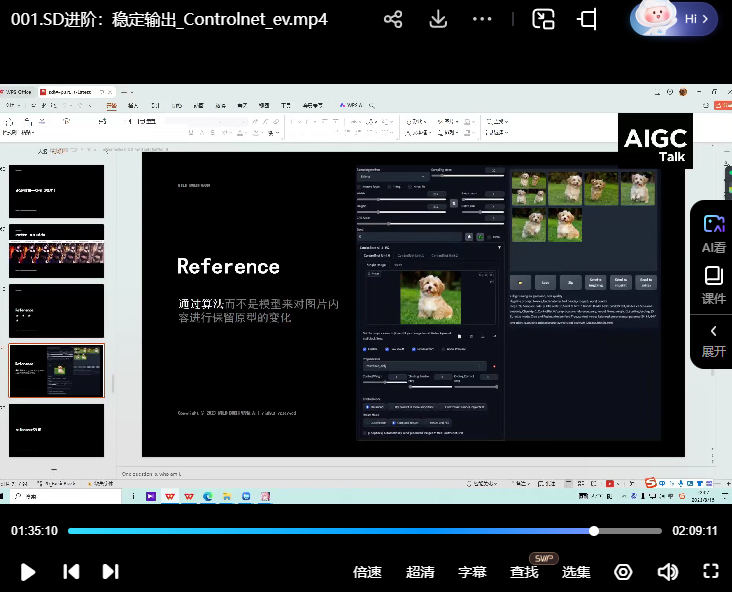The height and width of the screenshot is (592, 732).
Task: Expand the side panel with 展开
Action: tap(713, 340)
